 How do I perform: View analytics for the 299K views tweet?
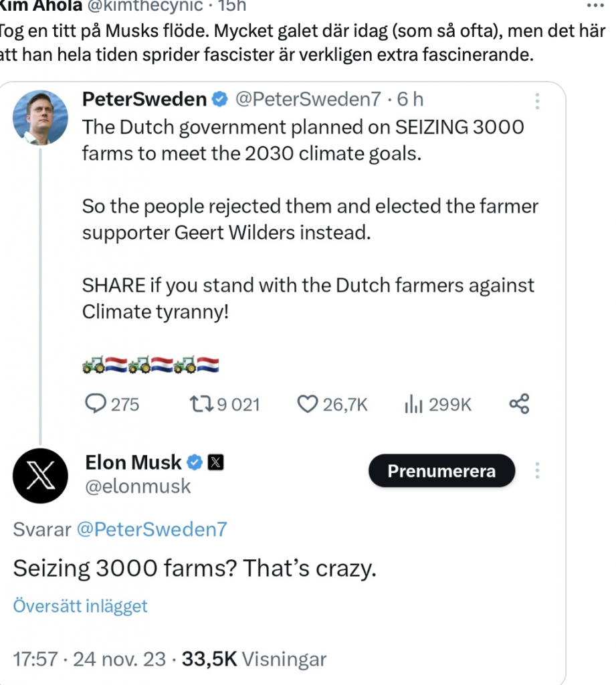(414, 404)
